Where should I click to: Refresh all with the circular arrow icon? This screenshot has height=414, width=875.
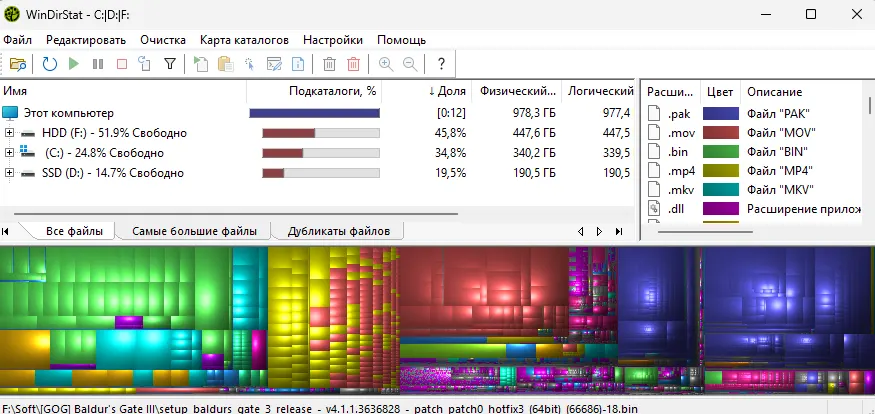click(49, 64)
